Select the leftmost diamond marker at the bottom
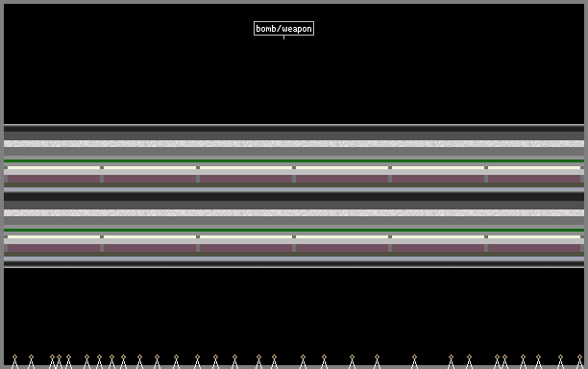 pyautogui.click(x=14, y=357)
